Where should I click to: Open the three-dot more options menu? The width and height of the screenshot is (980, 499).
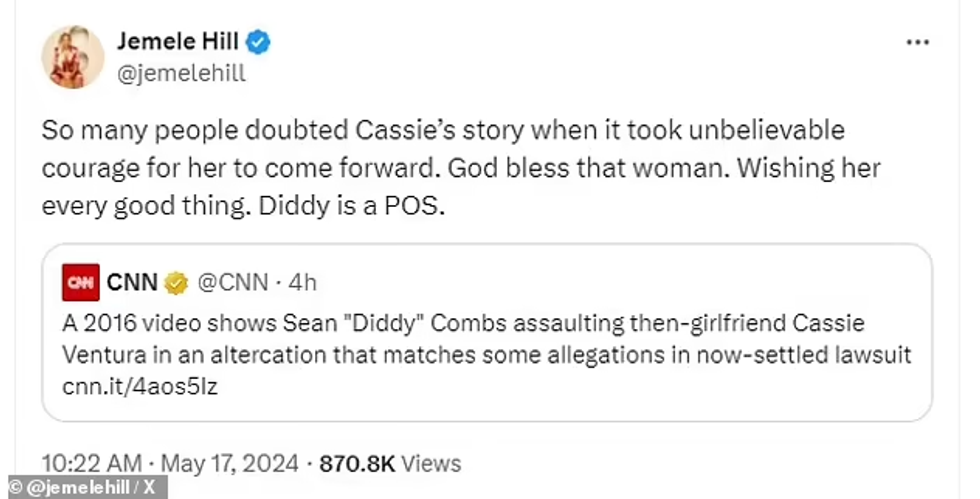pos(917,43)
